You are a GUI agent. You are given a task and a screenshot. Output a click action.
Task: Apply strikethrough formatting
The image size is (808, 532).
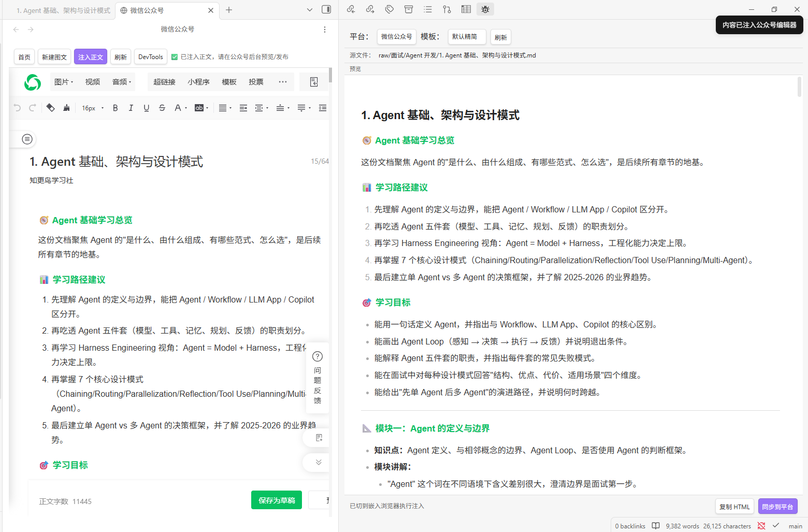(x=162, y=108)
